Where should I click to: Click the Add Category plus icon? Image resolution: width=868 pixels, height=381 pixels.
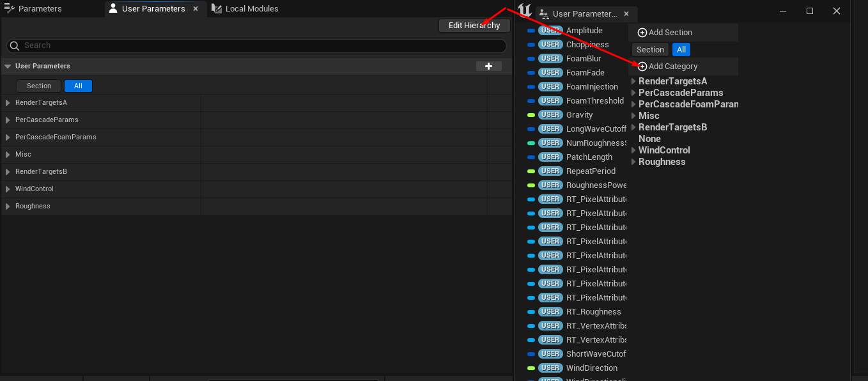[642, 66]
